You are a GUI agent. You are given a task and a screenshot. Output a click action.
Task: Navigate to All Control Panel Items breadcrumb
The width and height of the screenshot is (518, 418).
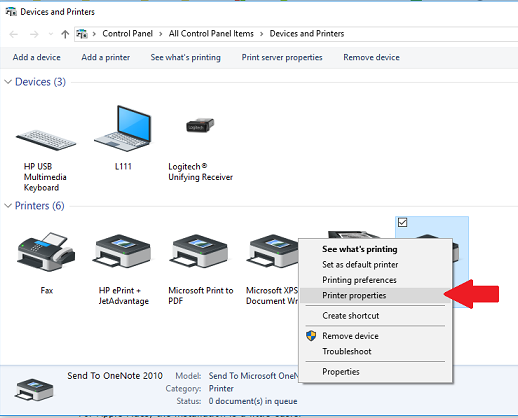(x=211, y=34)
